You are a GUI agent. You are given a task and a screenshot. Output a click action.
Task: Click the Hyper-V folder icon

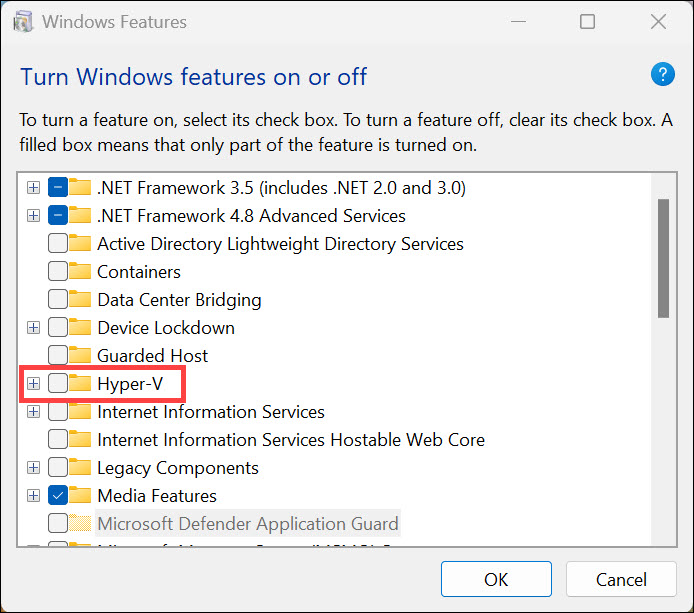82,383
